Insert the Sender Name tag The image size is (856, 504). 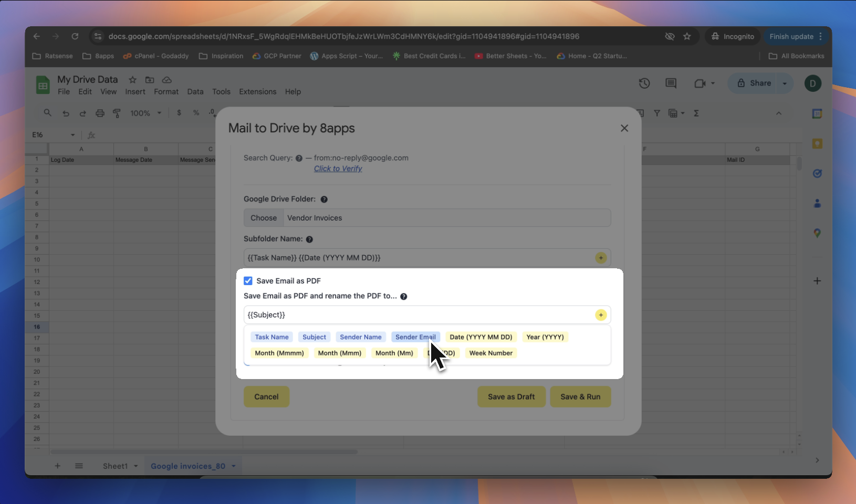tap(361, 337)
